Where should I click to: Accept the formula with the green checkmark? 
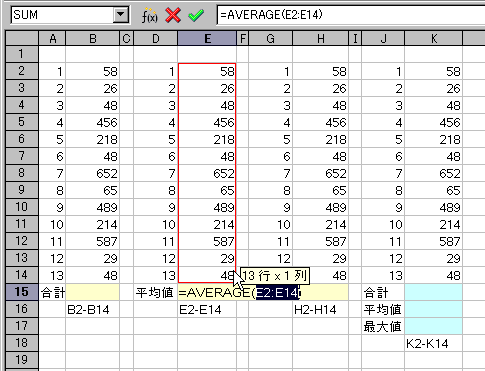pos(196,15)
